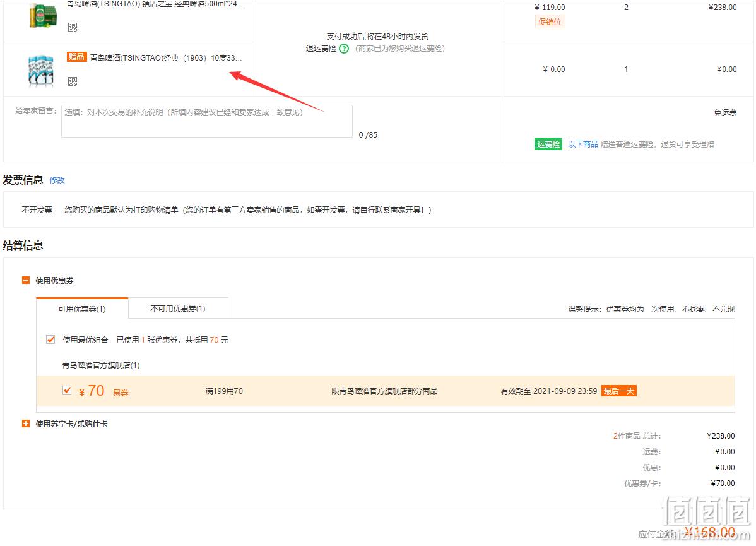Screen dimensions: 756x546
Task: Click the 满199用70 coupon condition text
Action: tap(224, 391)
